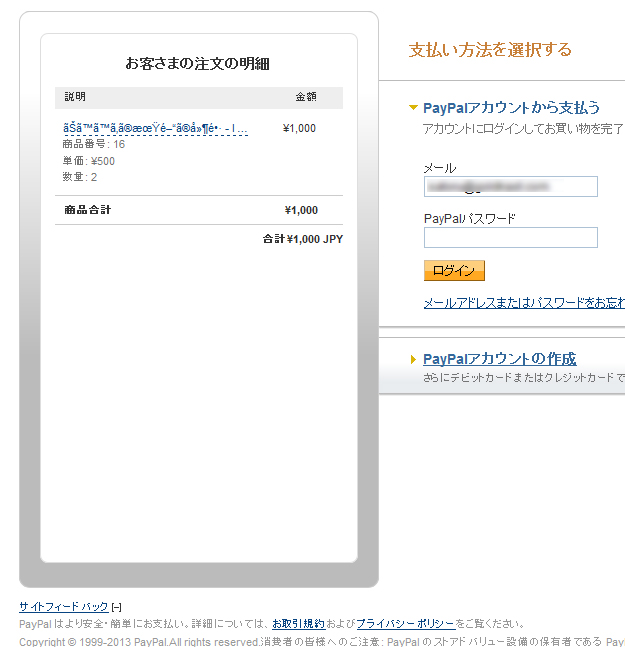Click the 支払い方法を選択する heading

coord(490,50)
